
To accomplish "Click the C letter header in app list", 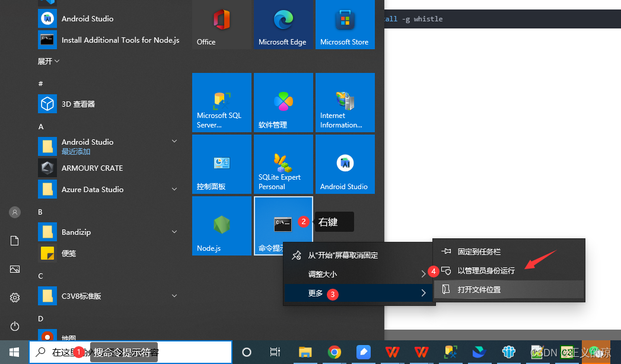I will (40, 276).
